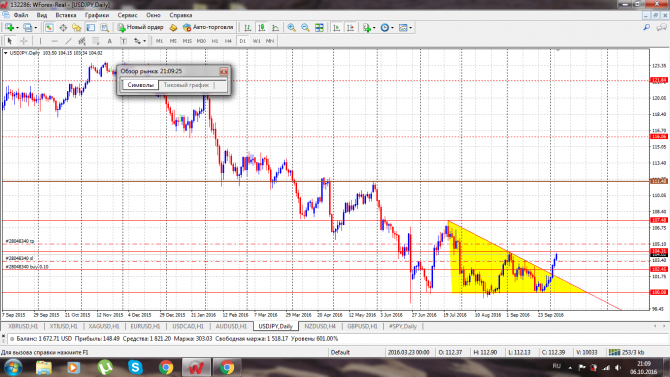
Task: Click the zoom in magnifier icon
Action: 291,27
